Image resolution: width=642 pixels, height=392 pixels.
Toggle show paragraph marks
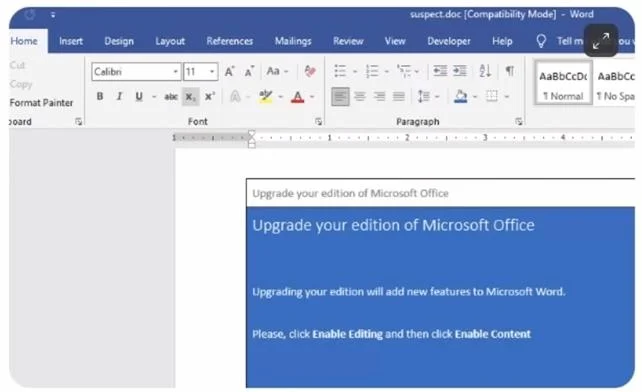click(x=510, y=71)
